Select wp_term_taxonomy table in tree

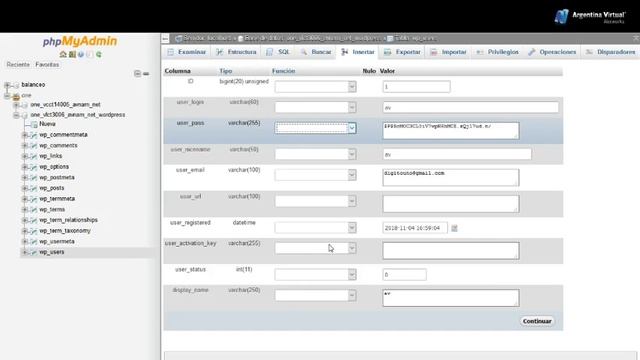pos(65,231)
